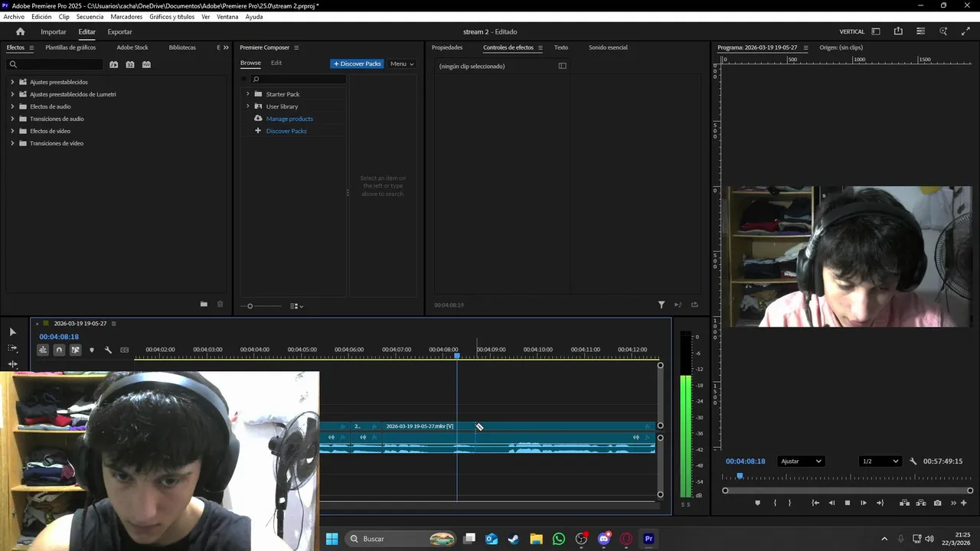Open workspaces panel icon
This screenshot has height=551, width=980.
click(876, 31)
